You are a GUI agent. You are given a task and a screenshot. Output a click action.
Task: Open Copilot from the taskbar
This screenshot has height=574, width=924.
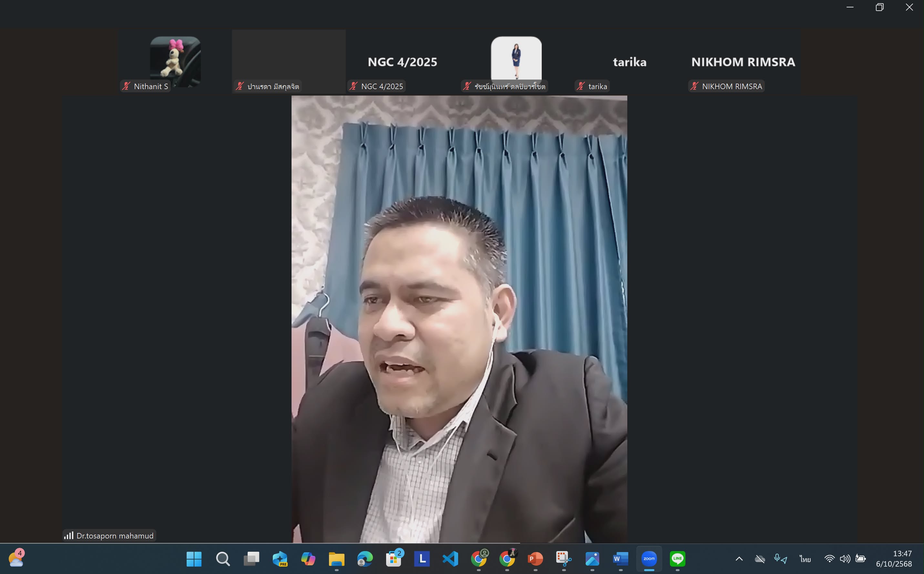pos(308,559)
